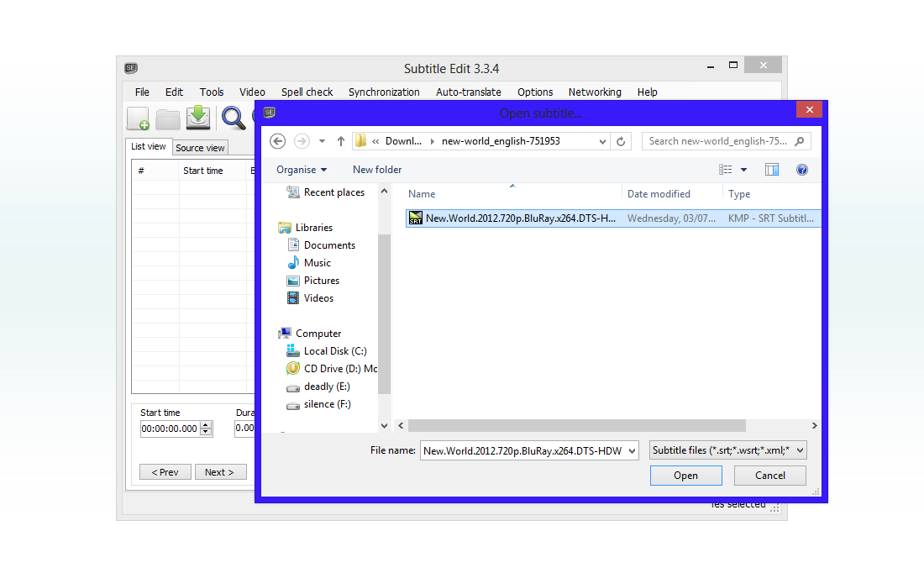Click the search magnifier icon
The image size is (924, 568).
coord(799,141)
